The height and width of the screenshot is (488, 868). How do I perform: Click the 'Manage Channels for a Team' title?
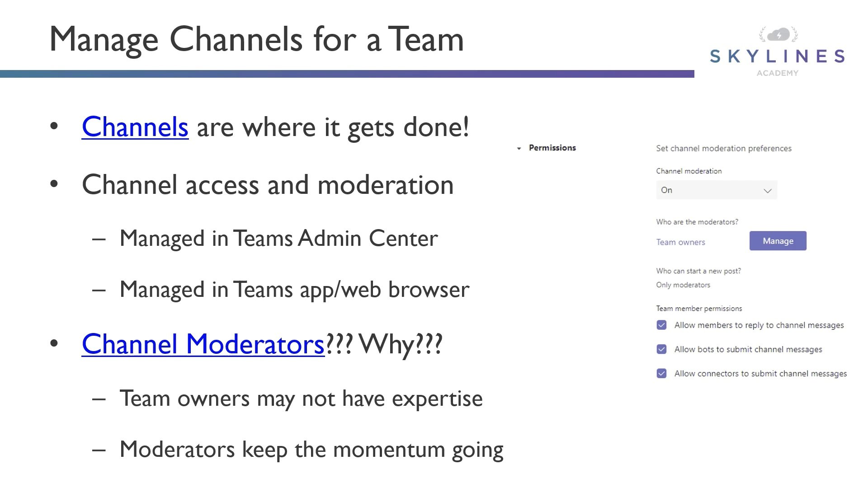(x=257, y=40)
